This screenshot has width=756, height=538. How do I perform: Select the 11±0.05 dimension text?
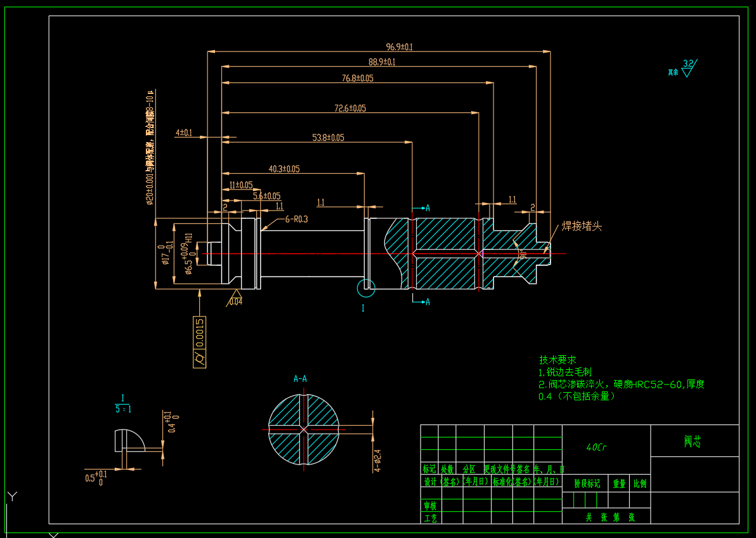pyautogui.click(x=240, y=185)
